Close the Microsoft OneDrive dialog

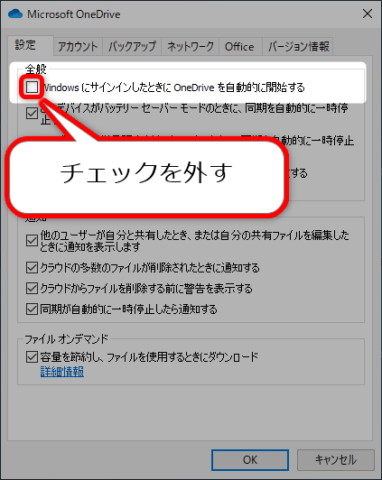(x=367, y=14)
